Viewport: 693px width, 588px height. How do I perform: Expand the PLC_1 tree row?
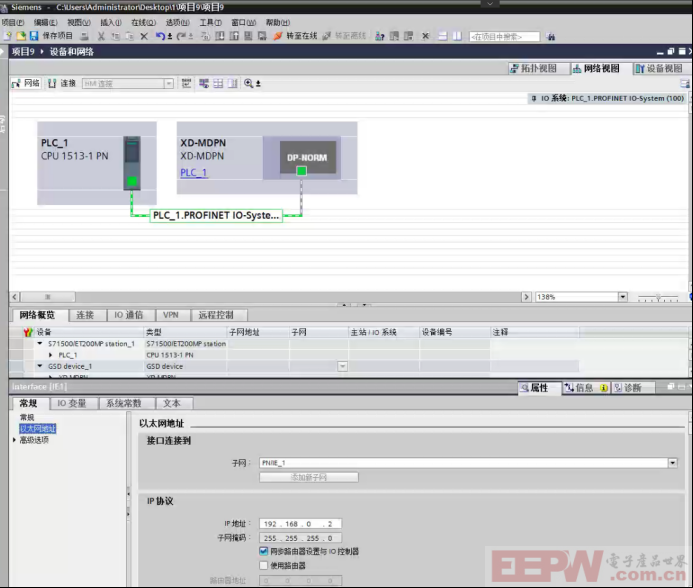click(50, 355)
